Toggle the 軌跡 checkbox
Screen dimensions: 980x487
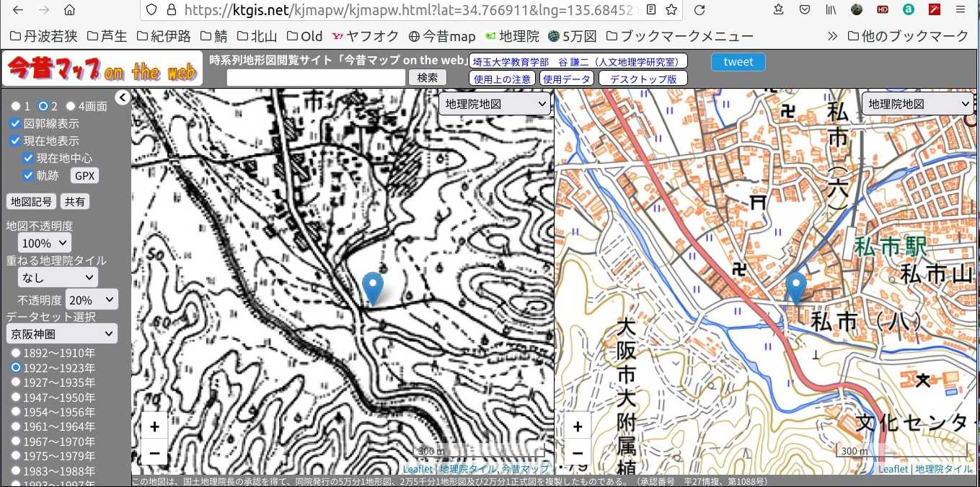(x=28, y=175)
